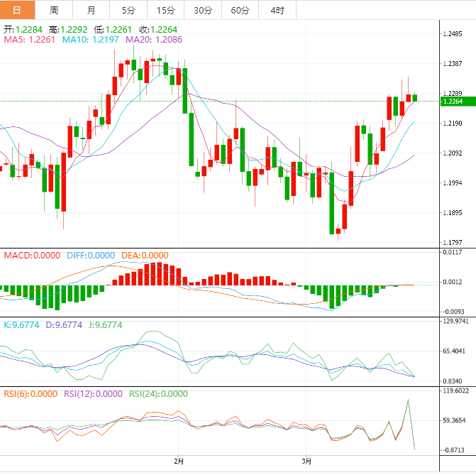
Task: Click the MA20 moving average label
Action: point(154,40)
